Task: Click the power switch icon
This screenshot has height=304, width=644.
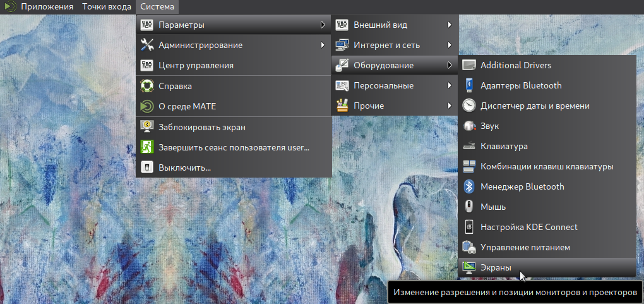Action: [147, 168]
